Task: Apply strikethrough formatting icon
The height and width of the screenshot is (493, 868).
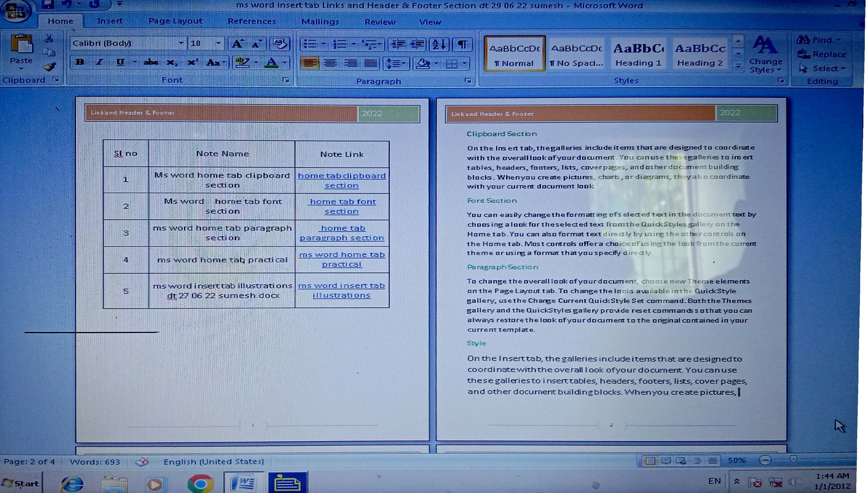Action: click(151, 62)
